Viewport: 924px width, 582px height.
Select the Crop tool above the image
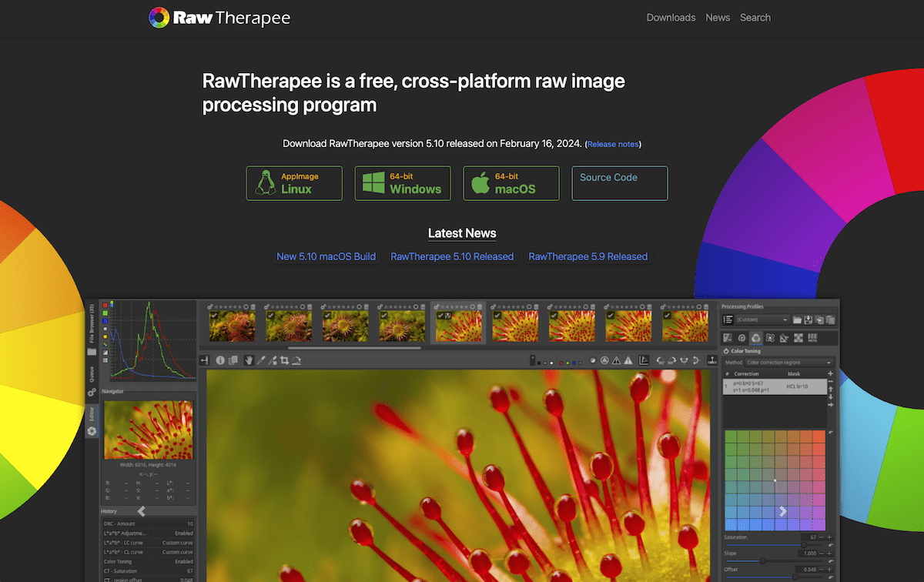tap(284, 360)
